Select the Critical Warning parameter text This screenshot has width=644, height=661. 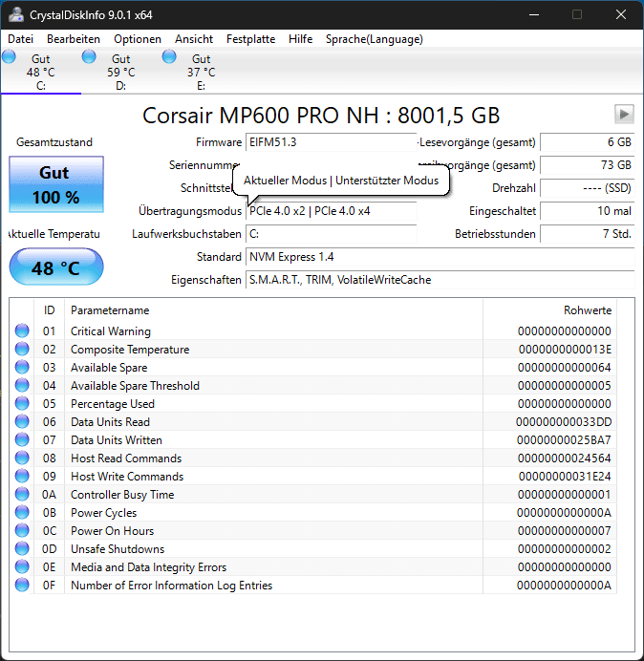point(111,331)
